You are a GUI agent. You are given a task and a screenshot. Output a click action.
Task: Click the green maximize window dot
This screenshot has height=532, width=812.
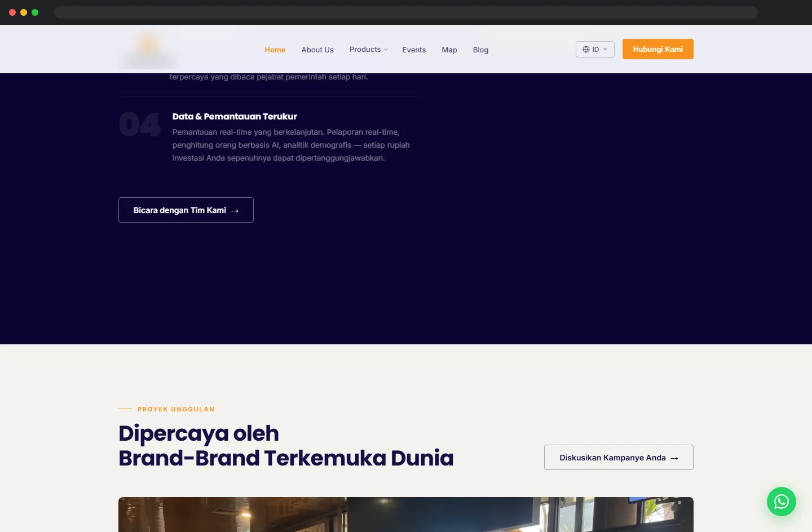35,12
